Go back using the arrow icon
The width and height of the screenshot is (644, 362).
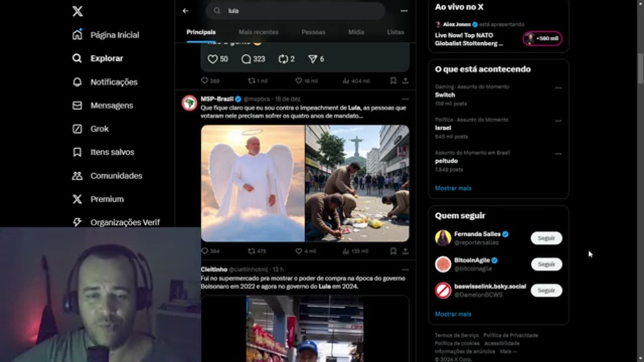tap(186, 11)
